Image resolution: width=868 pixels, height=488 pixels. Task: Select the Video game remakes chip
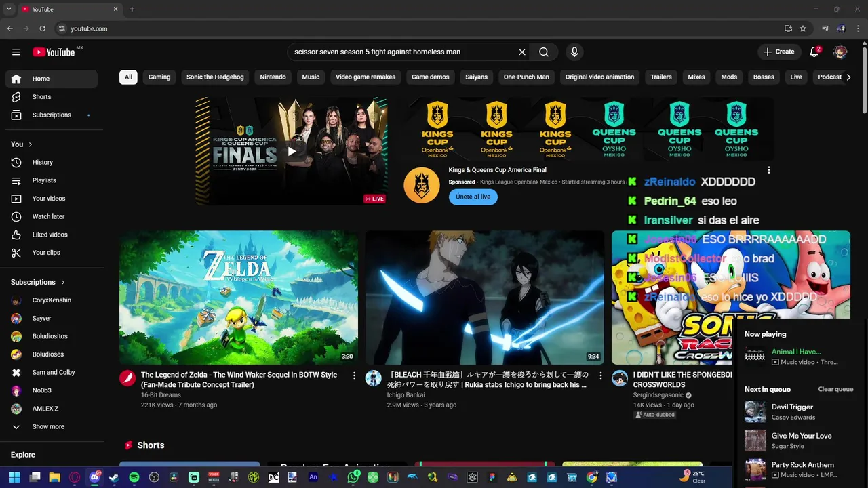[x=366, y=77]
